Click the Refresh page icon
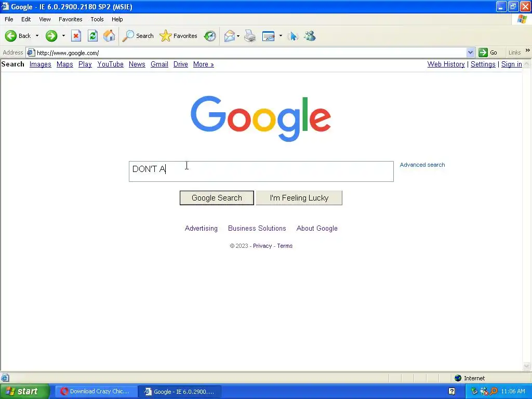The image size is (532, 399). coord(92,36)
